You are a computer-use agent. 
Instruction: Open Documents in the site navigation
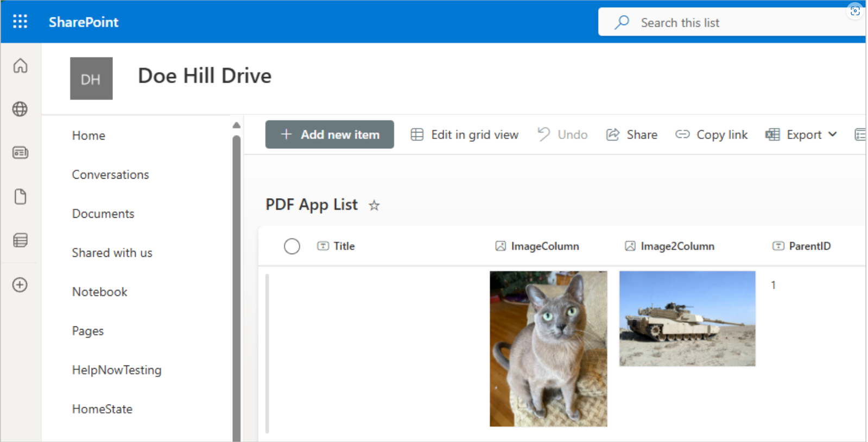point(103,214)
